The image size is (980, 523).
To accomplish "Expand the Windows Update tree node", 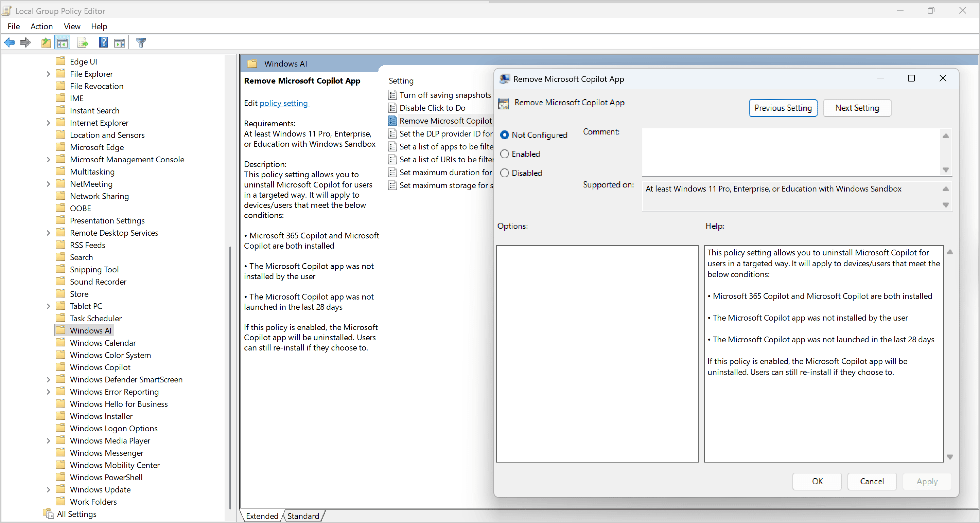I will [48, 490].
